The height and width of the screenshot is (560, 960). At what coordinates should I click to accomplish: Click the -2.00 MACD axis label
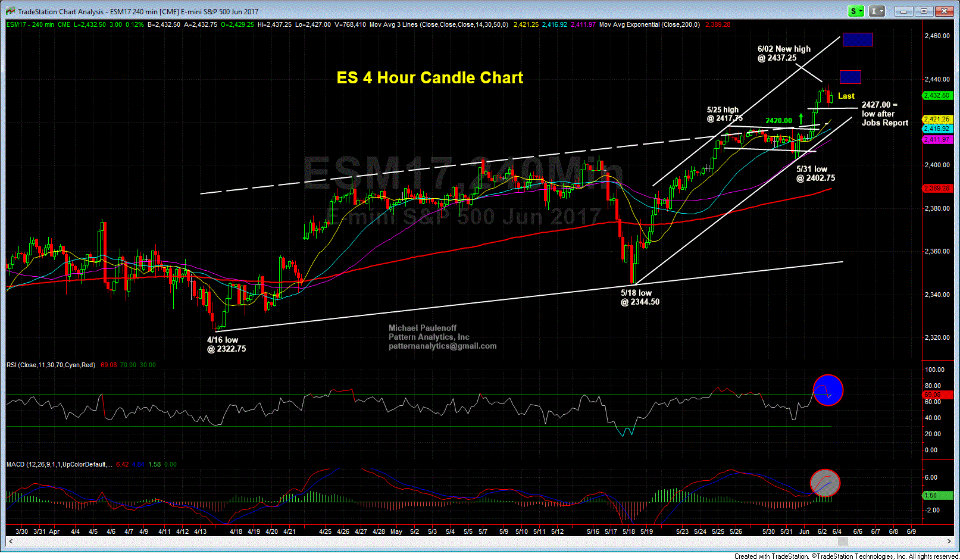coord(931,510)
